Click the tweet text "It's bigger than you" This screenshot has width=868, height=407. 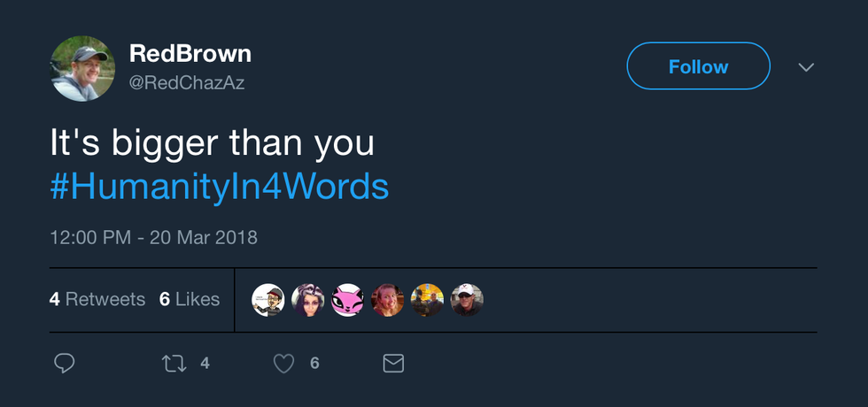(213, 143)
